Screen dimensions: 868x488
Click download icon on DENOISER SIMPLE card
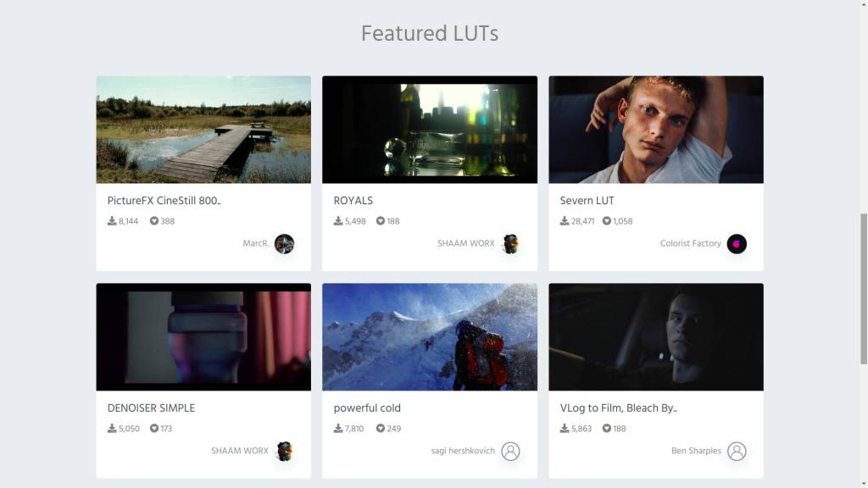coord(112,428)
